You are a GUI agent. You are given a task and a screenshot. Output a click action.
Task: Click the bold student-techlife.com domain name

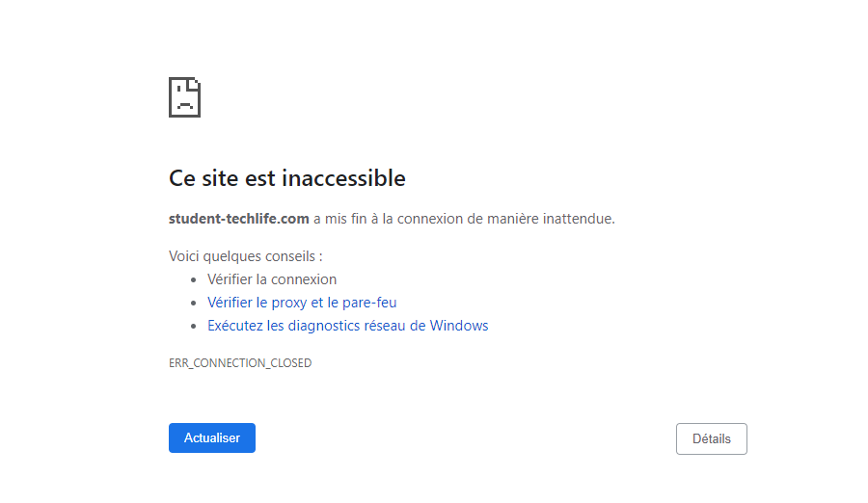pyautogui.click(x=239, y=219)
